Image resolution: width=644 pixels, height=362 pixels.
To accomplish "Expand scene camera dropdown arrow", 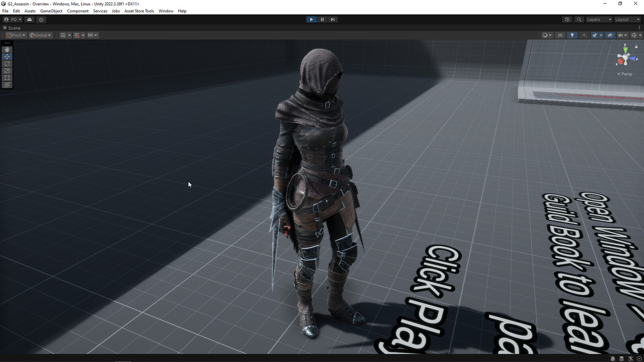I will (625, 35).
